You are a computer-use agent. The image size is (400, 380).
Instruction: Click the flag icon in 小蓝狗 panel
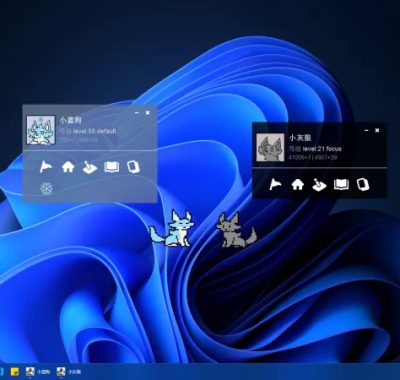pyautogui.click(x=46, y=167)
